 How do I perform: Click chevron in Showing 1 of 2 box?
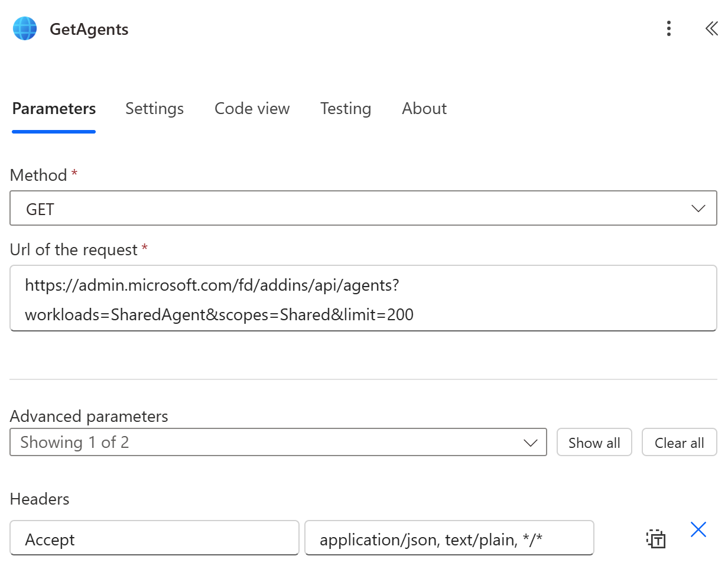530,443
